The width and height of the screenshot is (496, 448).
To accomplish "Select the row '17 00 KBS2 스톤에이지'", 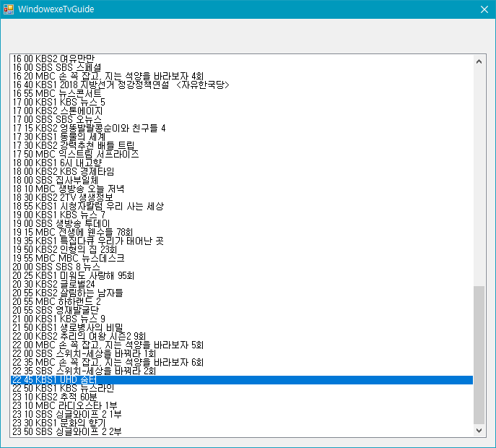I will point(242,111).
